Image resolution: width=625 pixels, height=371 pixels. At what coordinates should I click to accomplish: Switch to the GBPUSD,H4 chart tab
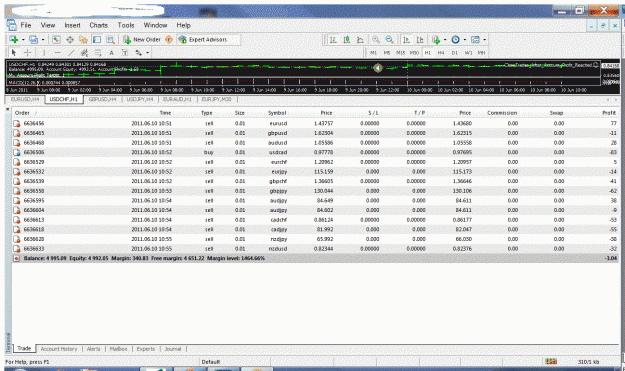tap(102, 99)
